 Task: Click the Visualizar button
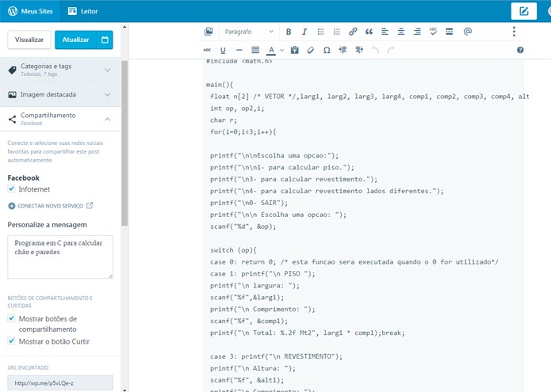(x=29, y=40)
